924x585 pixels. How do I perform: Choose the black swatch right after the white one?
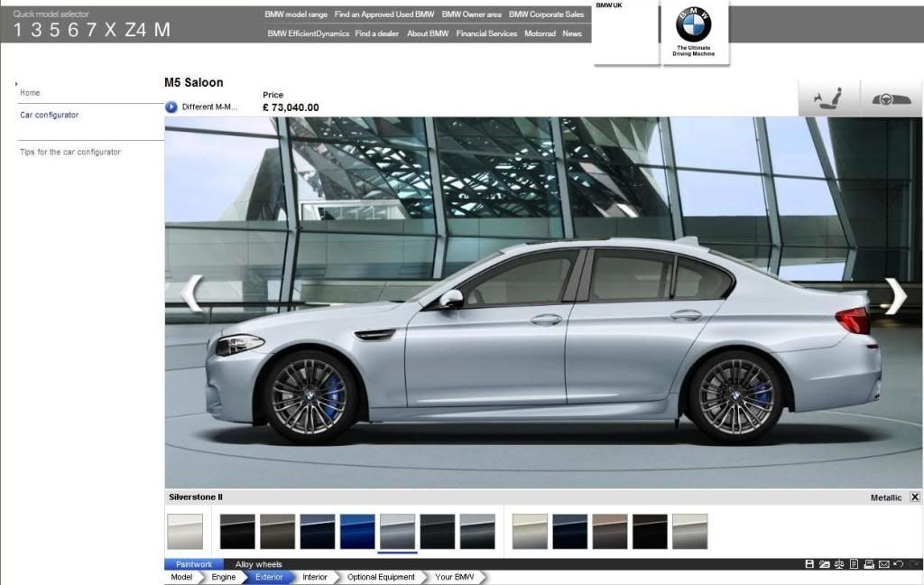237,532
